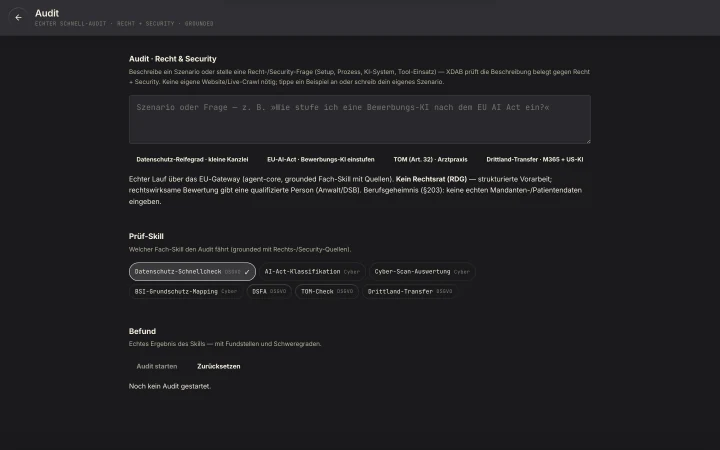Image resolution: width=720 pixels, height=450 pixels.
Task: Select the Drittland-Transfer skill chip
Action: (x=410, y=292)
